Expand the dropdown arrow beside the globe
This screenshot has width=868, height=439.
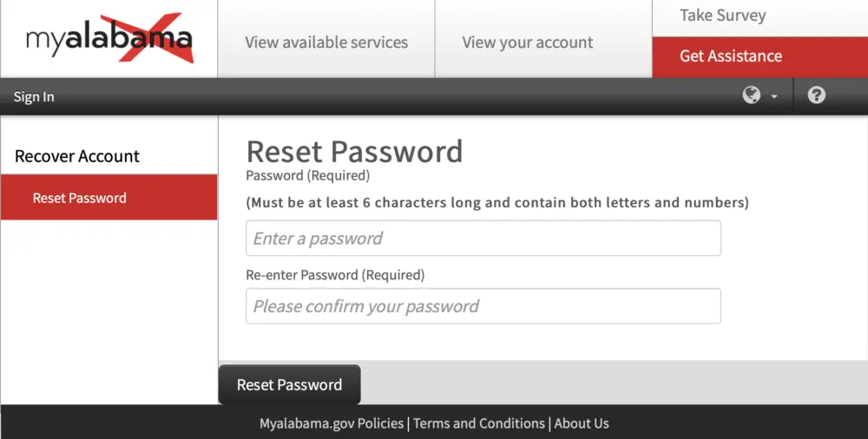[774, 96]
